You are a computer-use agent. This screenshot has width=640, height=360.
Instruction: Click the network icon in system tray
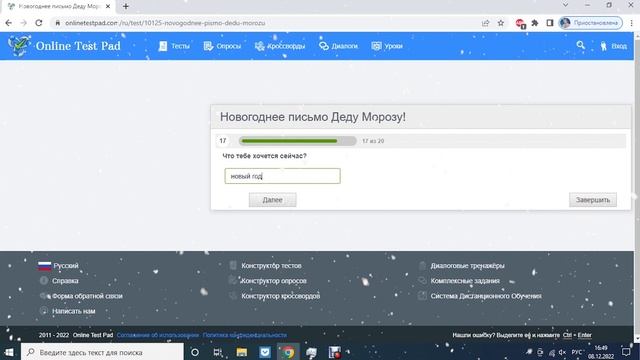click(x=551, y=352)
